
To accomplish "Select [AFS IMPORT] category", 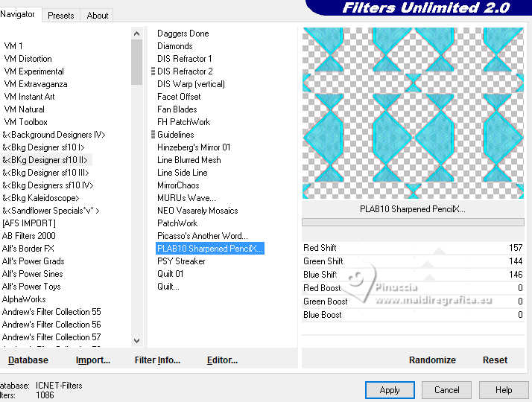I will (x=29, y=223).
